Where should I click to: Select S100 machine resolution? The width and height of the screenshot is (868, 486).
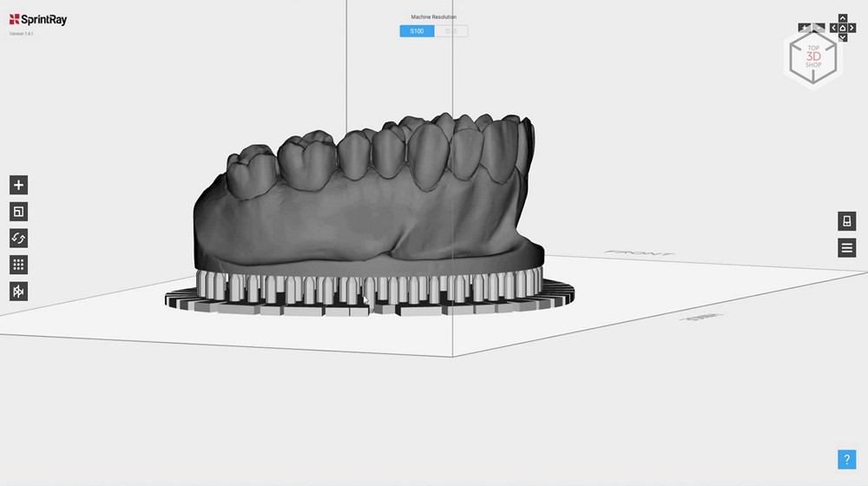point(417,31)
